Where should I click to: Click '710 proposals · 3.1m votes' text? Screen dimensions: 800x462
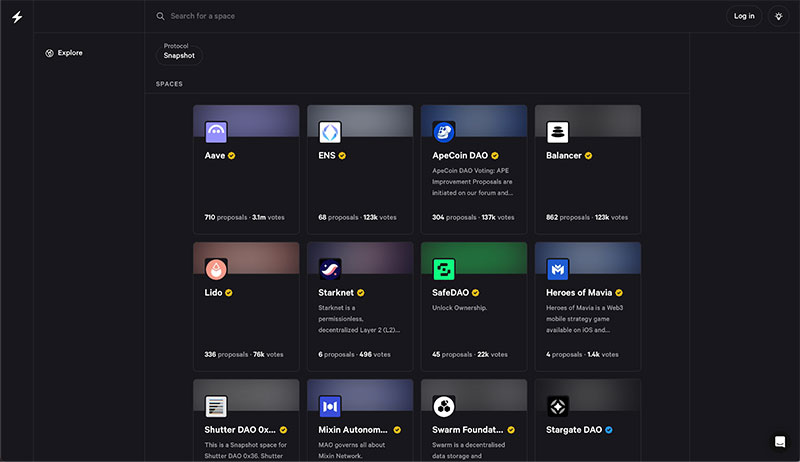244,217
